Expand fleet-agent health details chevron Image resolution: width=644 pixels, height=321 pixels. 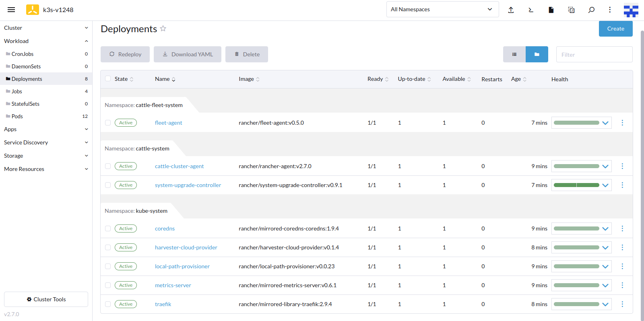click(605, 123)
